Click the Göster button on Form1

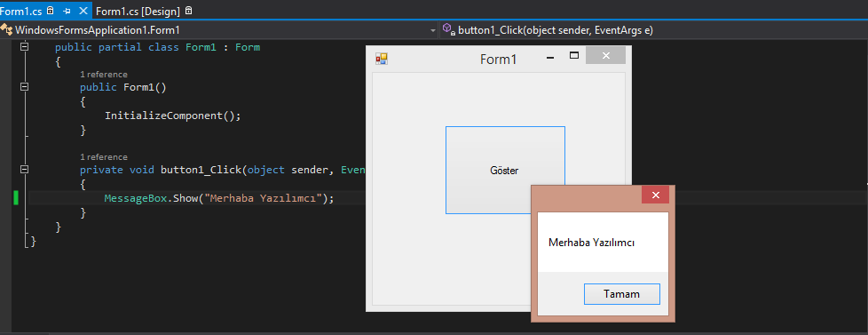click(x=505, y=170)
